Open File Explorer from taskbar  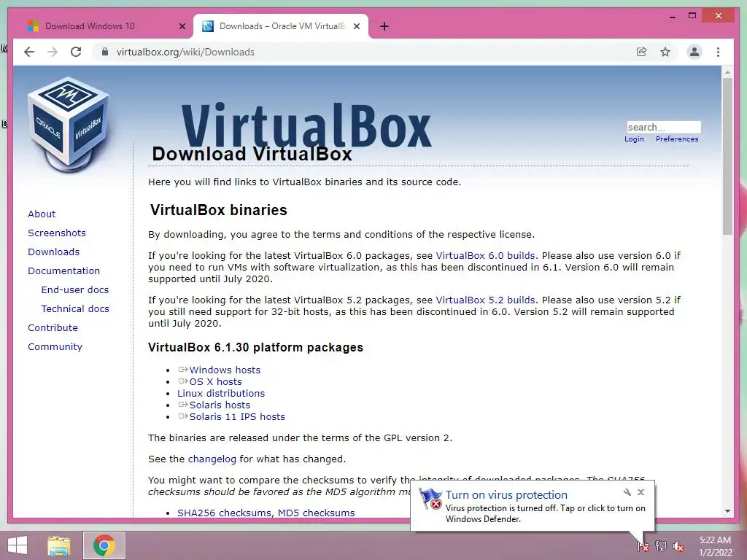click(59, 545)
